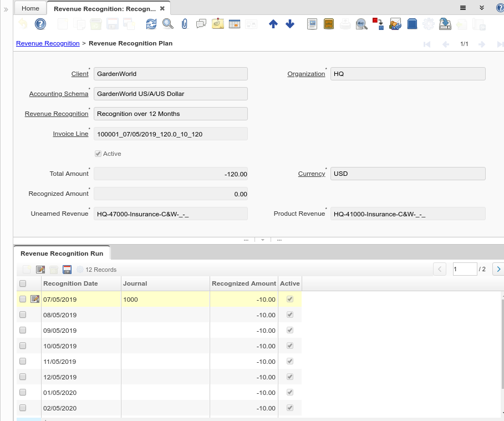This screenshot has height=421, width=504.
Task: Go to next page of run records
Action: [x=498, y=269]
